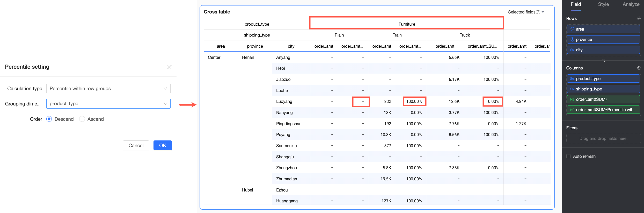Click the Str icon on shipping_type field
The width and height of the screenshot is (644, 213).
[x=572, y=89]
